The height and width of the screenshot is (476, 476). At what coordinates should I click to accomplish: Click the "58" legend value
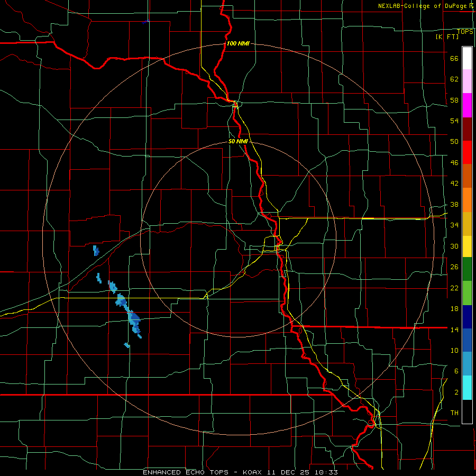454,100
